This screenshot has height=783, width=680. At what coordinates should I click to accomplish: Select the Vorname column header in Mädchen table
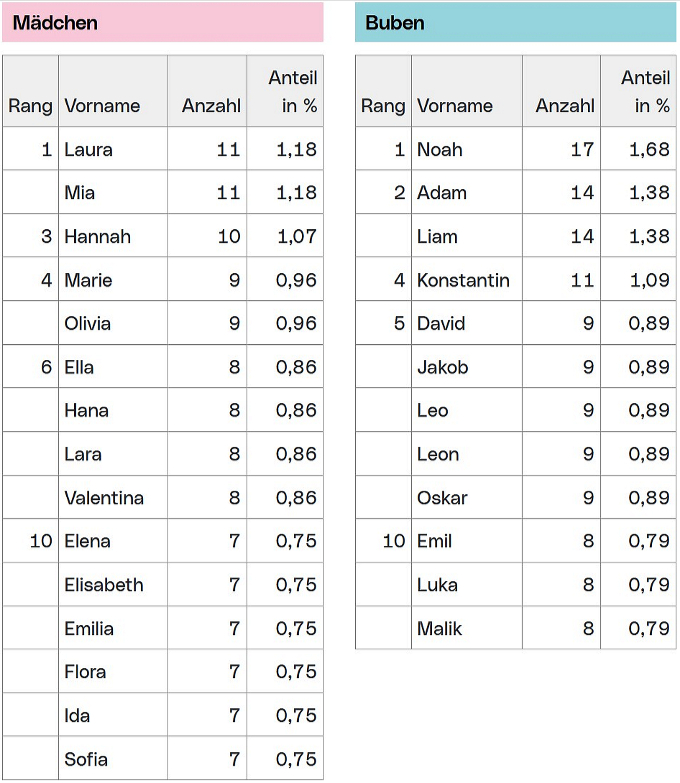[102, 106]
